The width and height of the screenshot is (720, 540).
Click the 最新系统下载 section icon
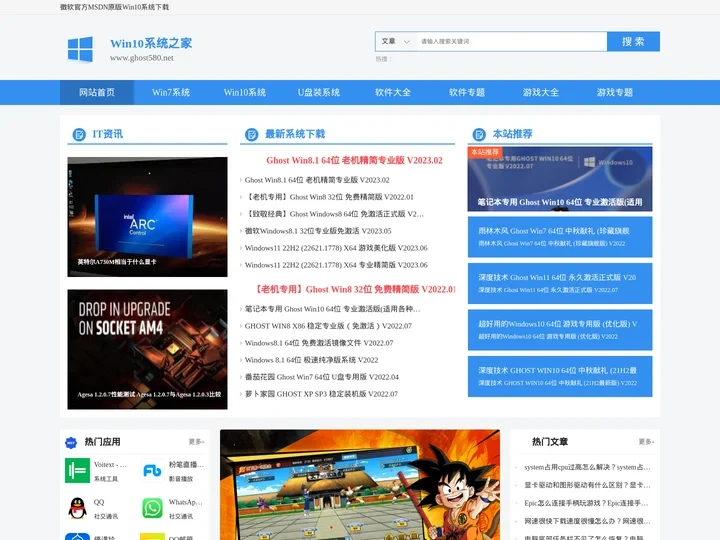click(251, 135)
